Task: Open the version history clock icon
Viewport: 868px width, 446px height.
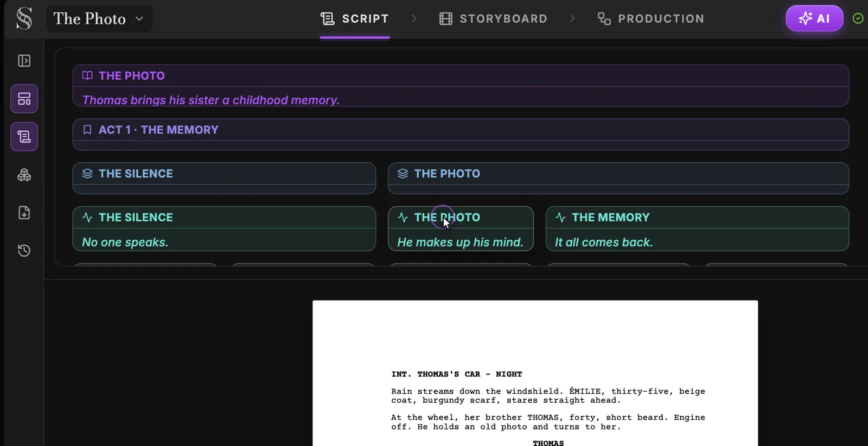Action: pyautogui.click(x=24, y=251)
